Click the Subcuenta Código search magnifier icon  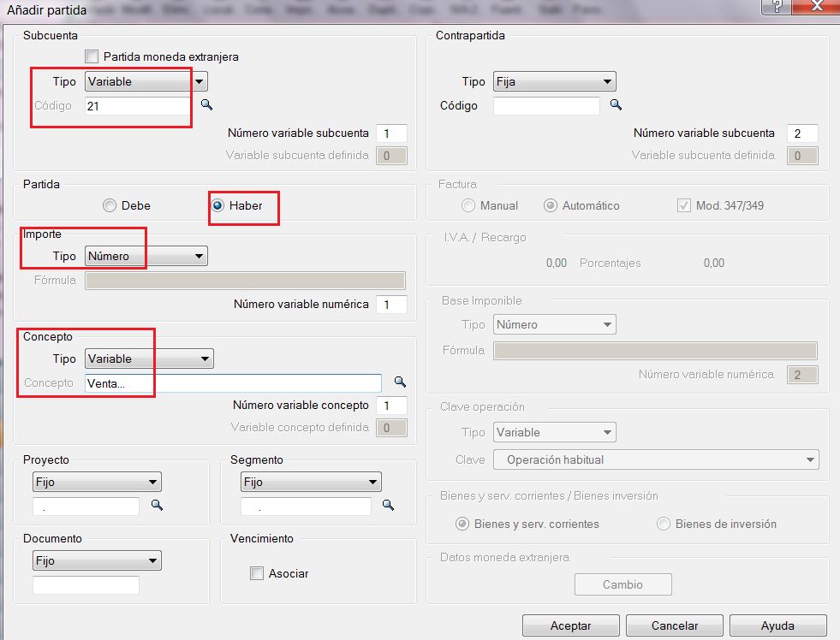click(x=206, y=104)
